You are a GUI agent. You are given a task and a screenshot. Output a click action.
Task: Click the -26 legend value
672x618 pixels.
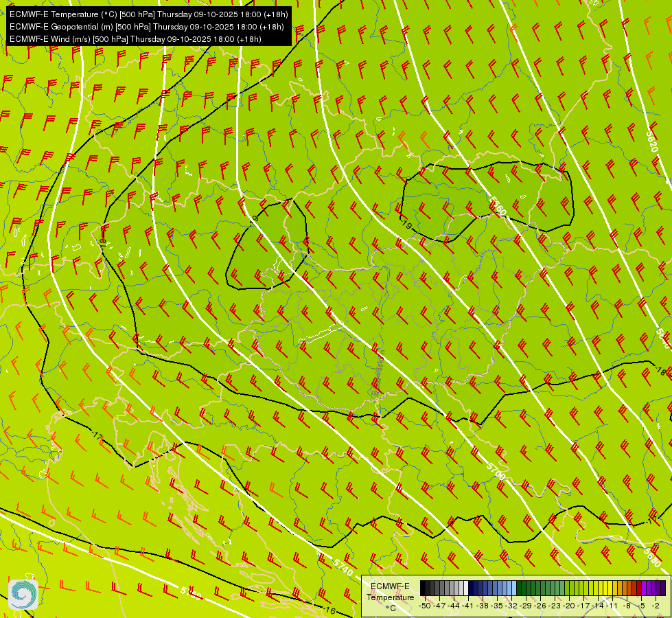540,606
